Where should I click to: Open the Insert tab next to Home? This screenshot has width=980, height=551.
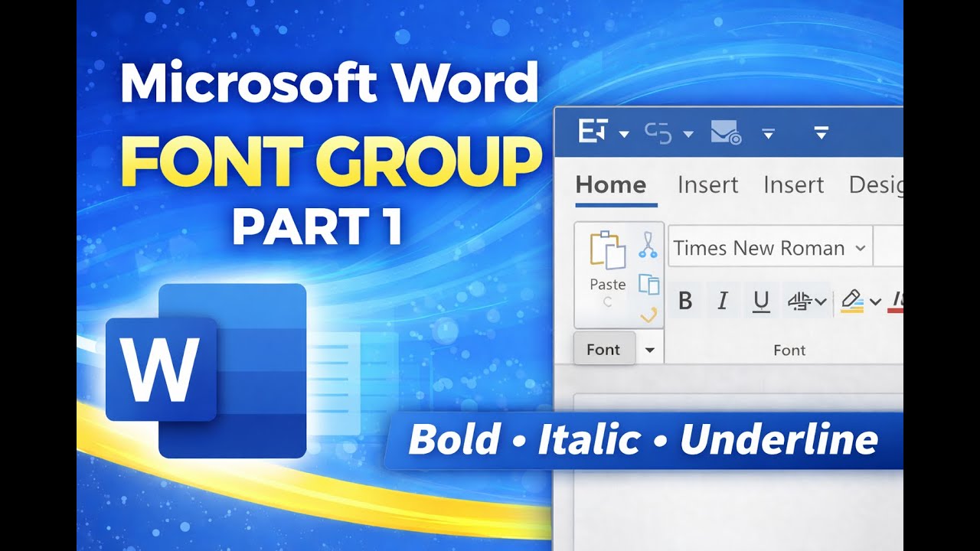click(x=708, y=184)
